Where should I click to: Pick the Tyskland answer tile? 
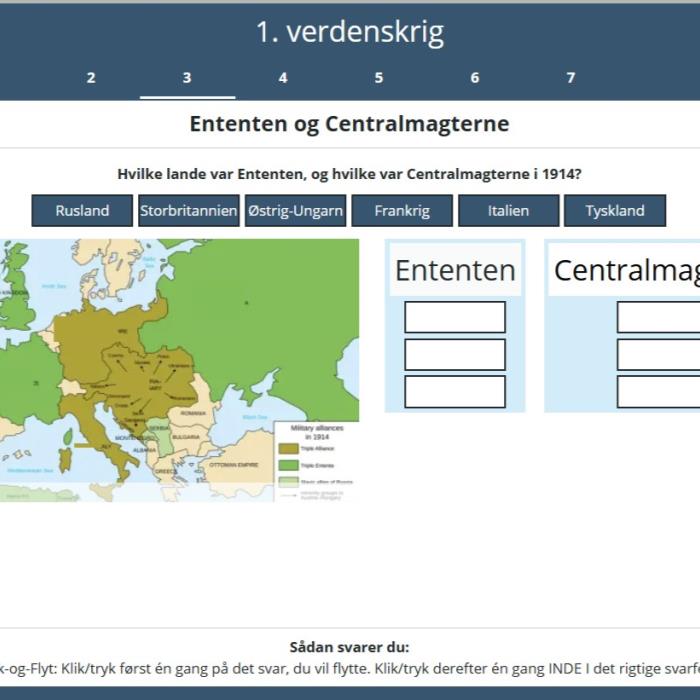[614, 211]
